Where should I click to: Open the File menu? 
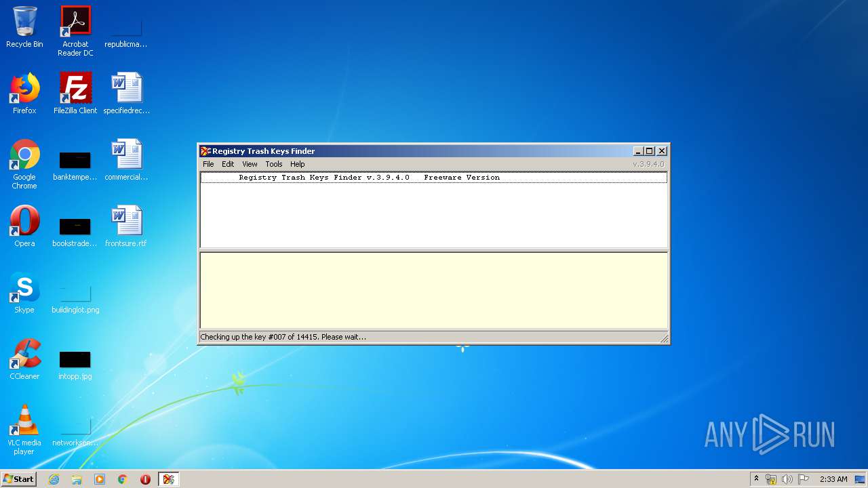point(208,164)
